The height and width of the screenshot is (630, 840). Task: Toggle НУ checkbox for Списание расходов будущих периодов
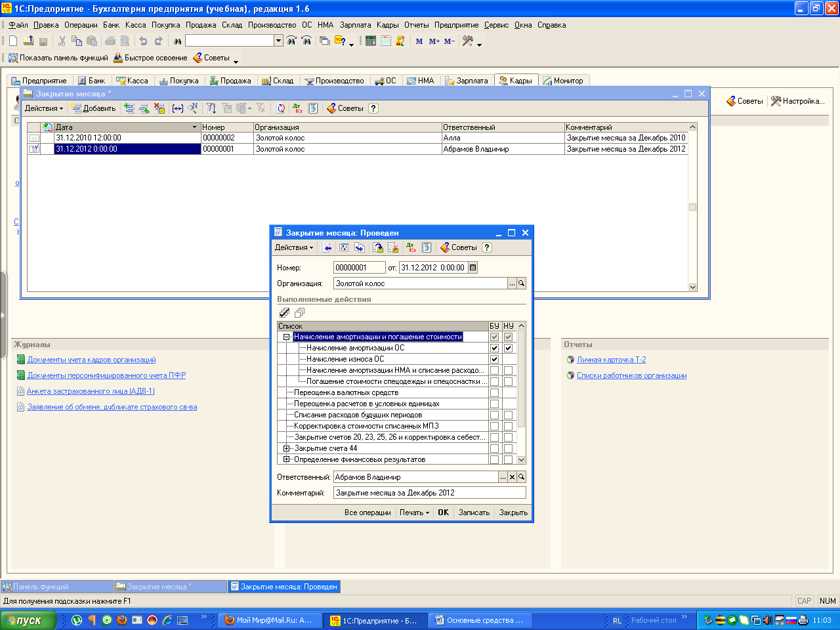coord(508,415)
